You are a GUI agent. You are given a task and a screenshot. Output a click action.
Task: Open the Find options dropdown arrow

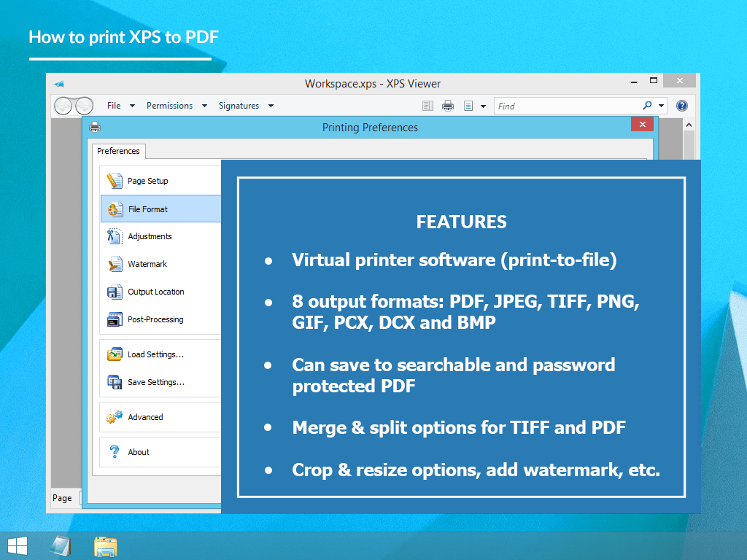(x=661, y=106)
